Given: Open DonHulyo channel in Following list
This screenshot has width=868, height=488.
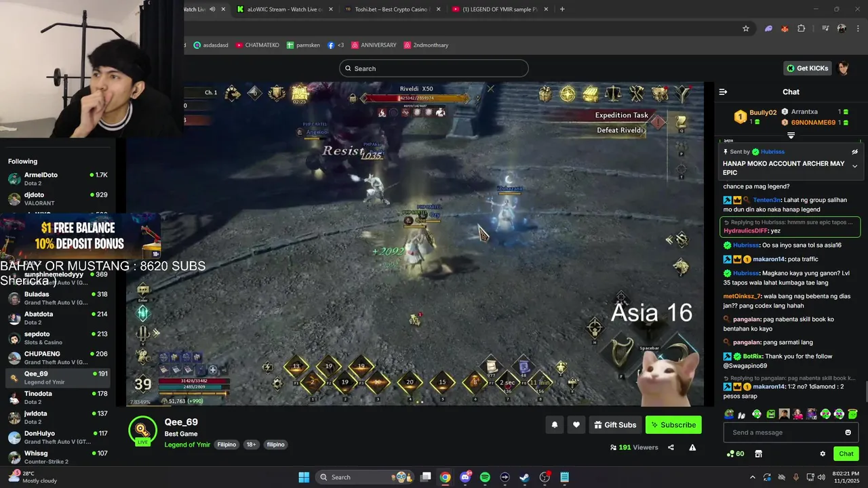Looking at the screenshot, I should (x=58, y=437).
